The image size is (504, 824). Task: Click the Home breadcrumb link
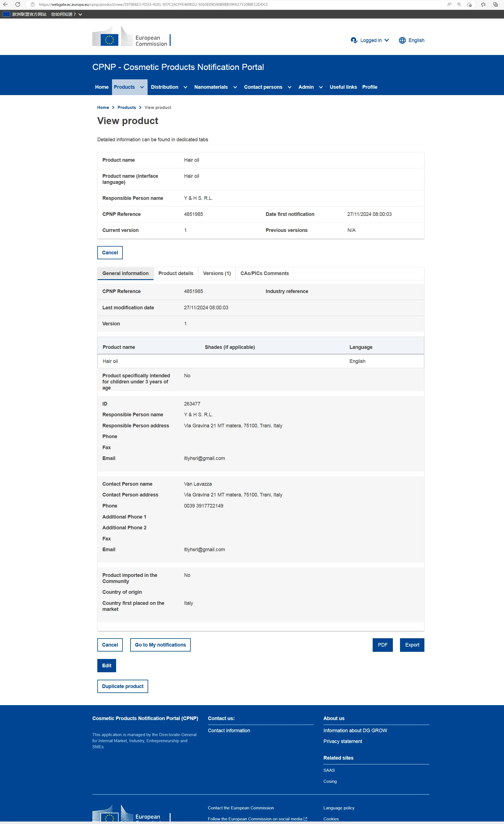click(x=103, y=107)
